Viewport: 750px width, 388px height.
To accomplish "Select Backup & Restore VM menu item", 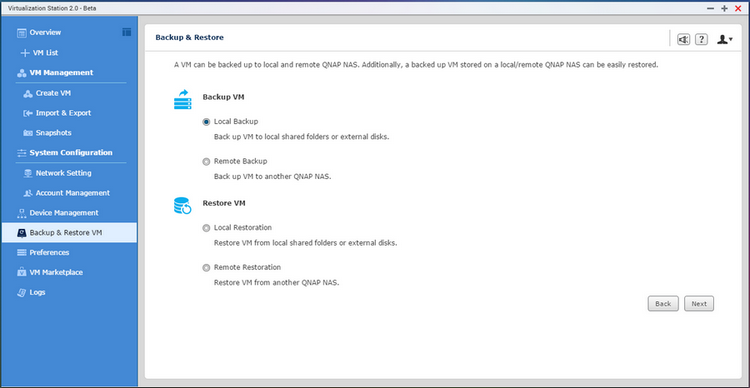I will point(69,233).
